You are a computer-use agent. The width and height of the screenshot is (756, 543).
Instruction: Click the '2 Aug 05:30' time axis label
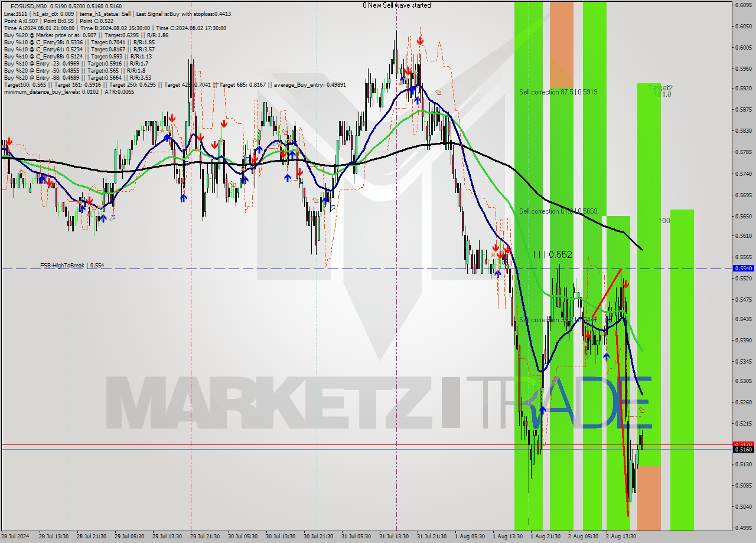coord(583,537)
